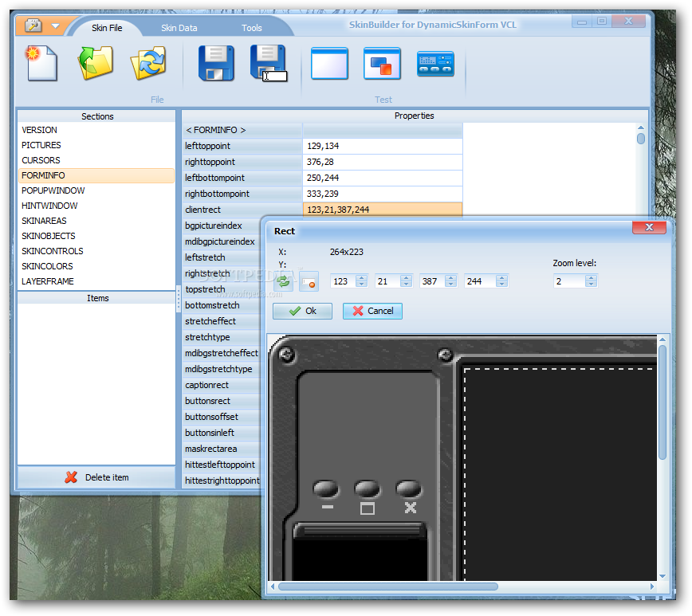Select the HINTWINDOW section

point(96,206)
